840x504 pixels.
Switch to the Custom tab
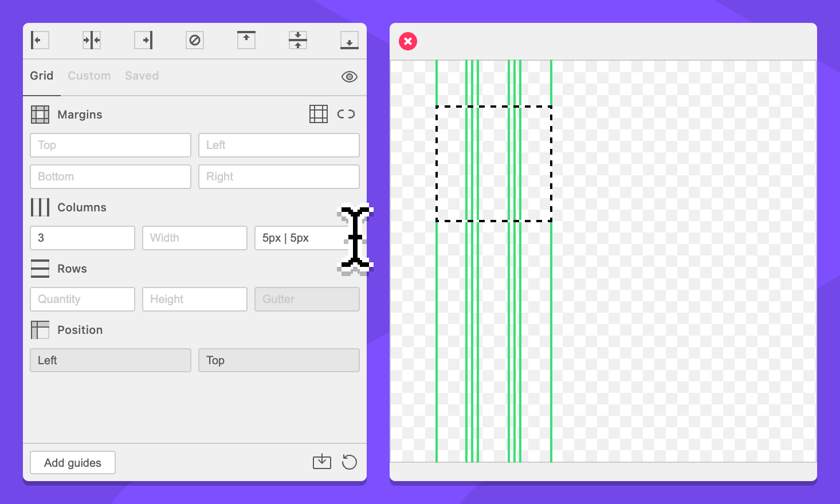pyautogui.click(x=89, y=76)
